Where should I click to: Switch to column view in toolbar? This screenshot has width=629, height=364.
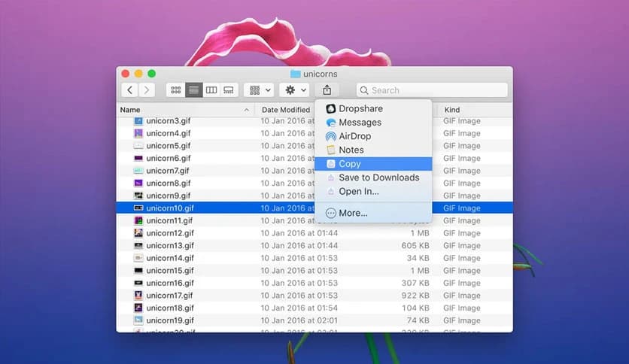coord(211,90)
